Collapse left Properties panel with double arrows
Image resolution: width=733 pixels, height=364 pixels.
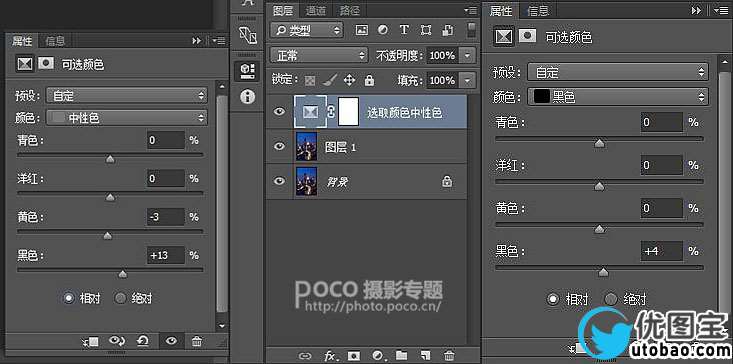[197, 41]
